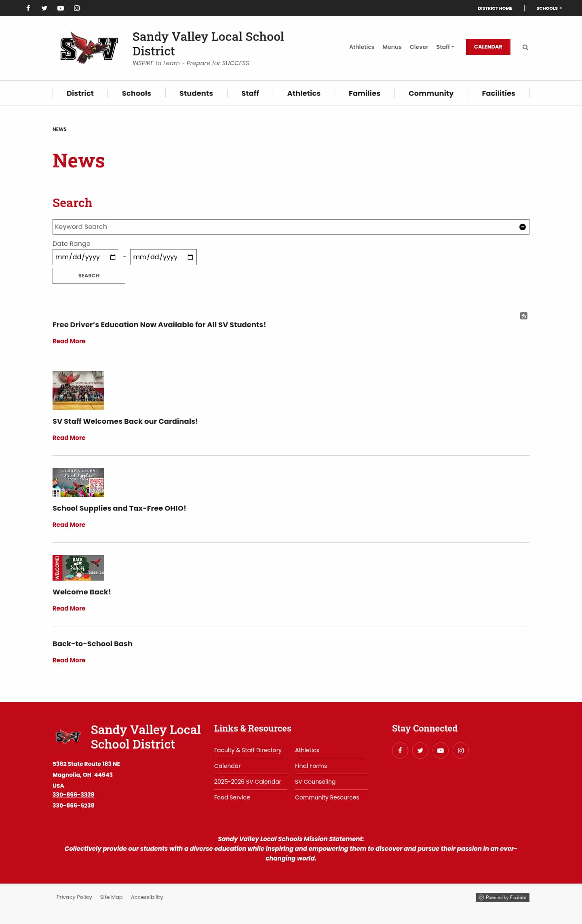Open the Families main menu

pyautogui.click(x=365, y=93)
